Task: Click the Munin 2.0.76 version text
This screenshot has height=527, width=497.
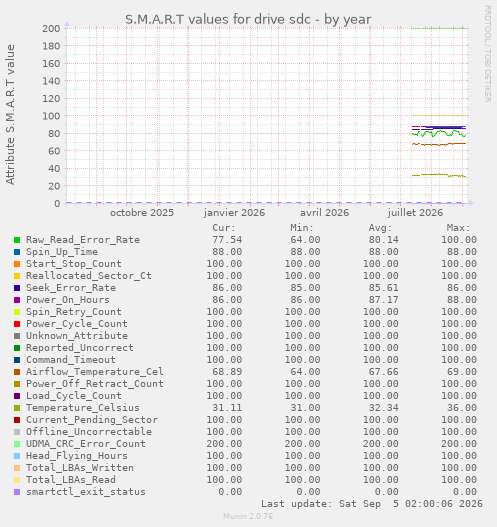Action: pyautogui.click(x=248, y=516)
